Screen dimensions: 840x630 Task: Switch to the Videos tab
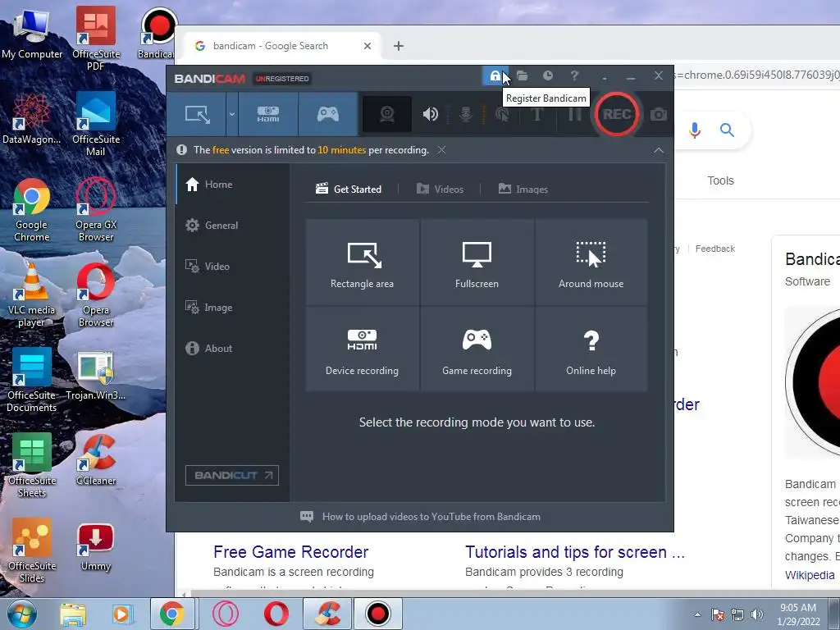coord(440,189)
